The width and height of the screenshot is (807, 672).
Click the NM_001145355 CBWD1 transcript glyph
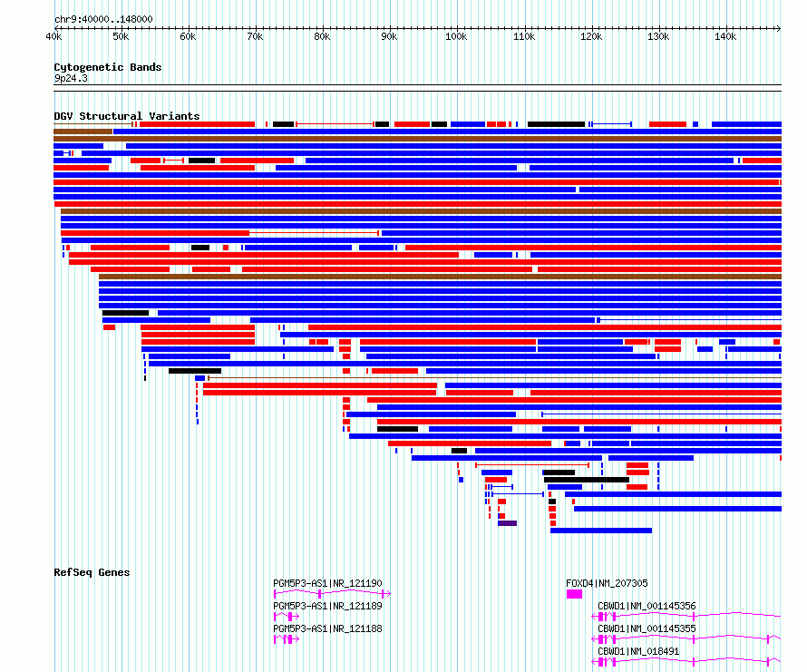pos(686,639)
